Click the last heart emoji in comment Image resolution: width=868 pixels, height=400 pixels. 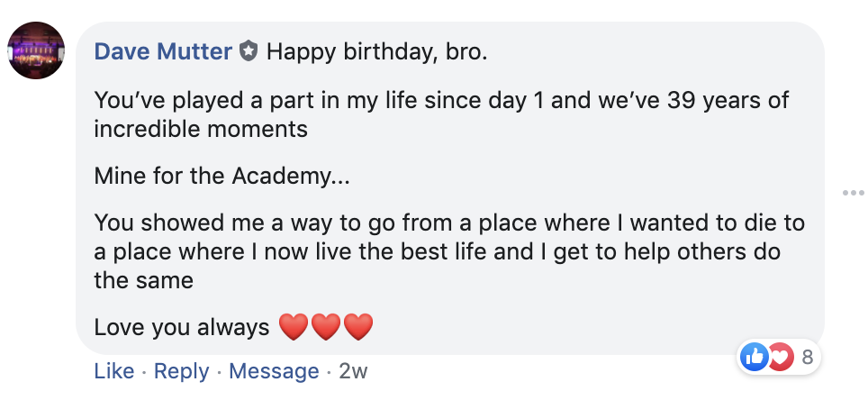tap(357, 327)
